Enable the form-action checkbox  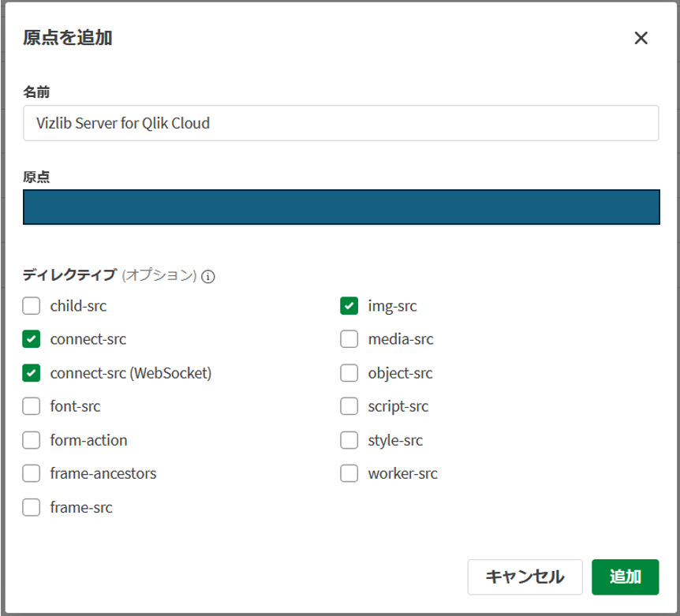pos(32,440)
